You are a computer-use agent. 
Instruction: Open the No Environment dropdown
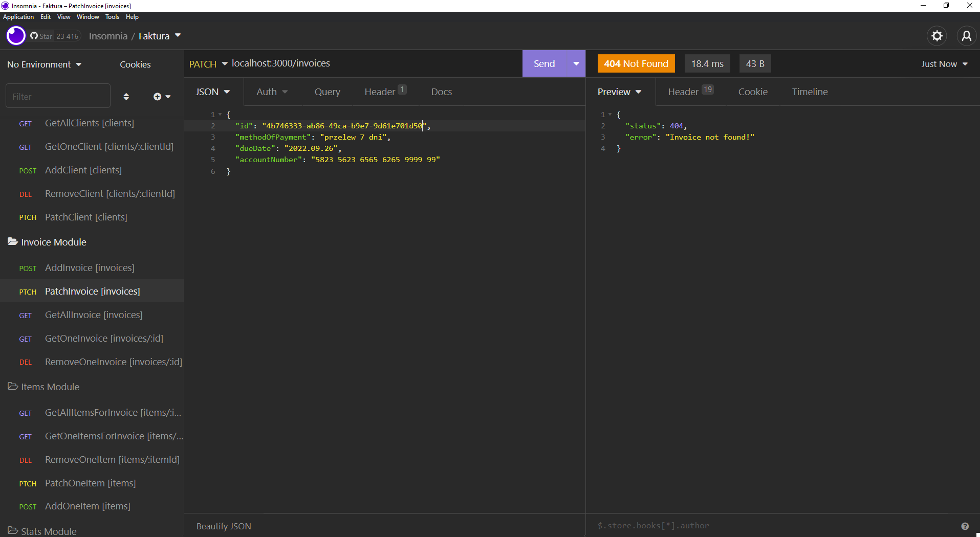(44, 64)
